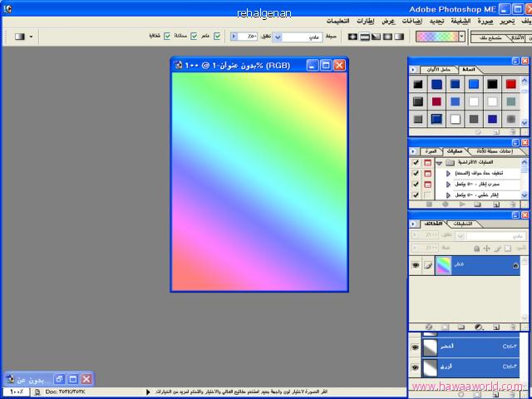Image resolution: width=532 pixels, height=399 pixels.
Task: Open the gradient preset picker in options bar
Action: click(461, 37)
